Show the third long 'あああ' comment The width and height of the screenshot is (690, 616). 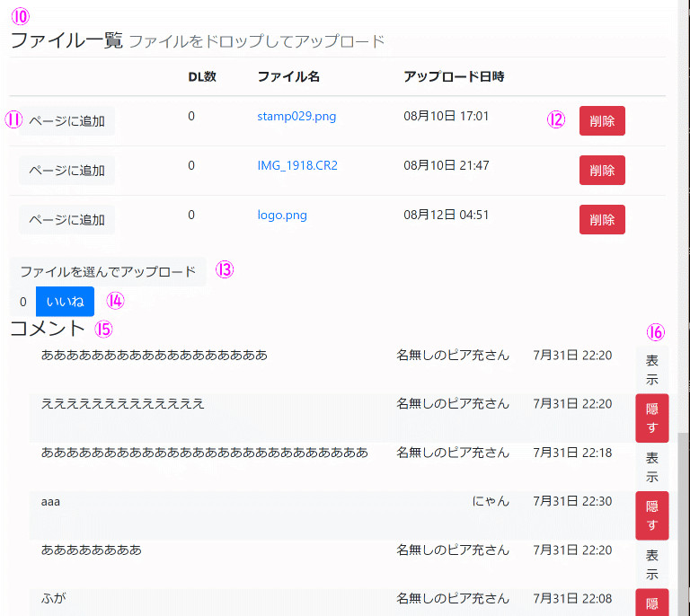652,467
